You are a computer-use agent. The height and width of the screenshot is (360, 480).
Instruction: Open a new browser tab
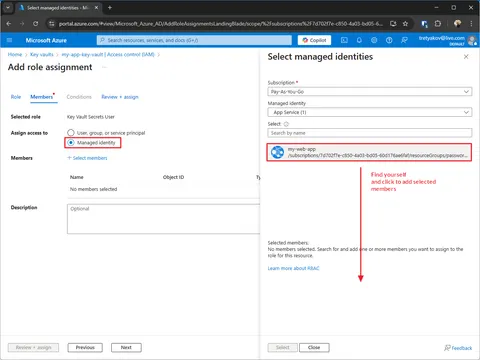point(110,7)
